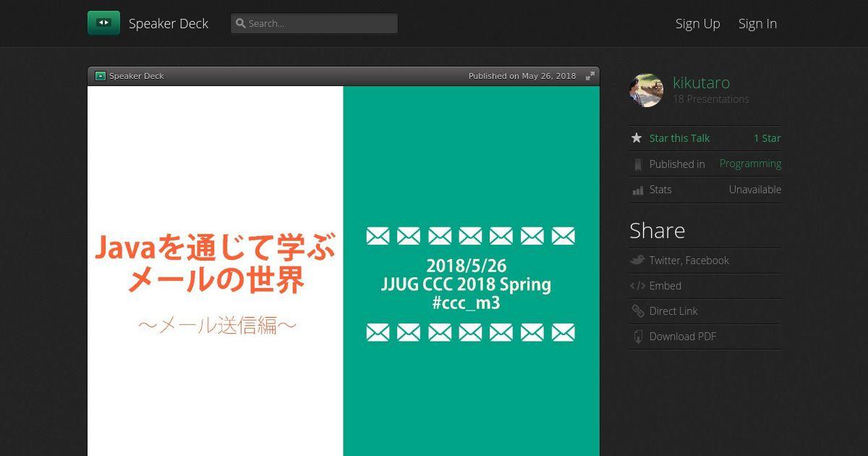
Task: Click the small Speaker Deck icon in player header
Action: click(x=101, y=76)
